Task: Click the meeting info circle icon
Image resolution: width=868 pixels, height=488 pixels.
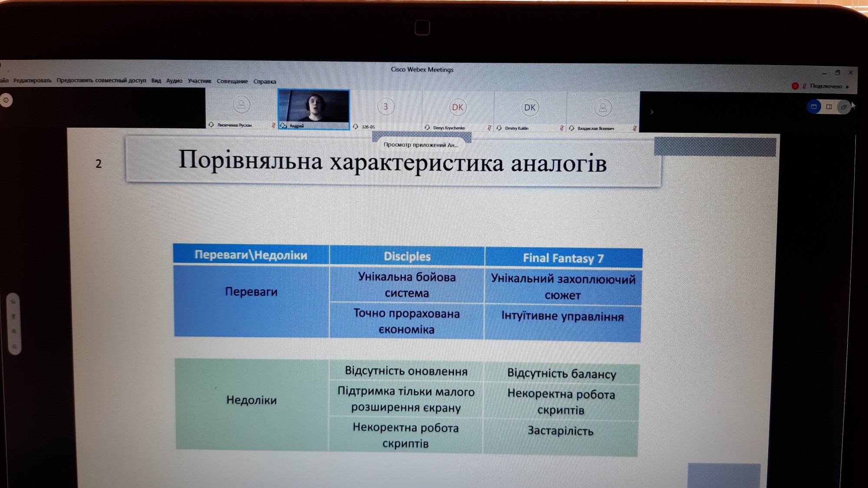Action: coord(6,100)
